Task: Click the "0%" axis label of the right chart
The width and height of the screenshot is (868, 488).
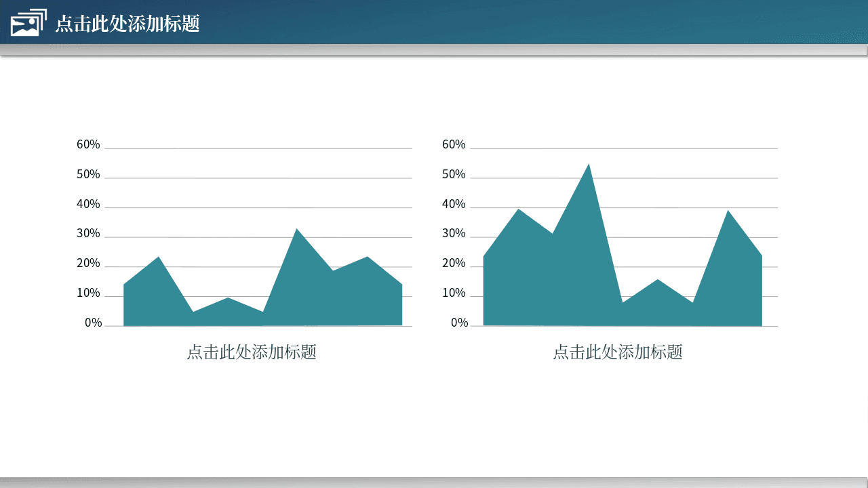Action: 459,323
